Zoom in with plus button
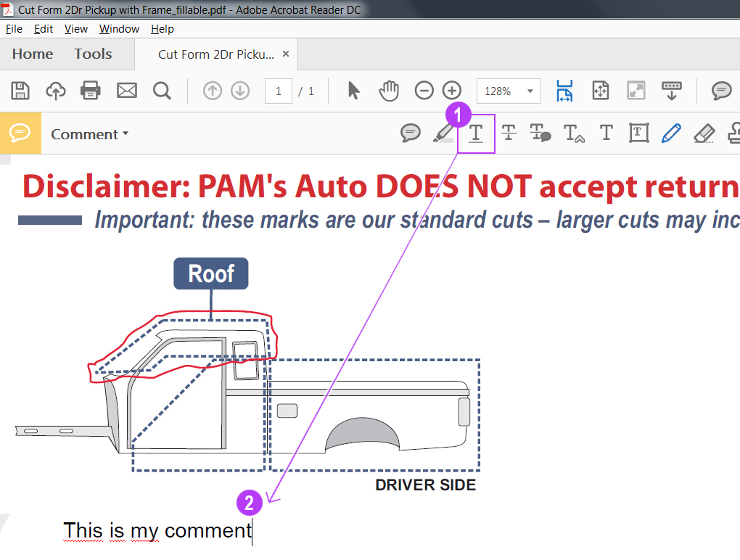 point(452,91)
